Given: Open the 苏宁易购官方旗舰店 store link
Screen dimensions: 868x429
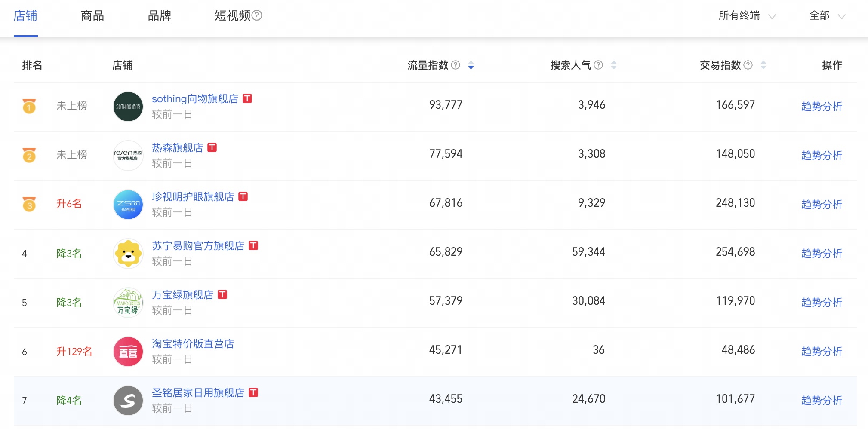Looking at the screenshot, I should 198,246.
